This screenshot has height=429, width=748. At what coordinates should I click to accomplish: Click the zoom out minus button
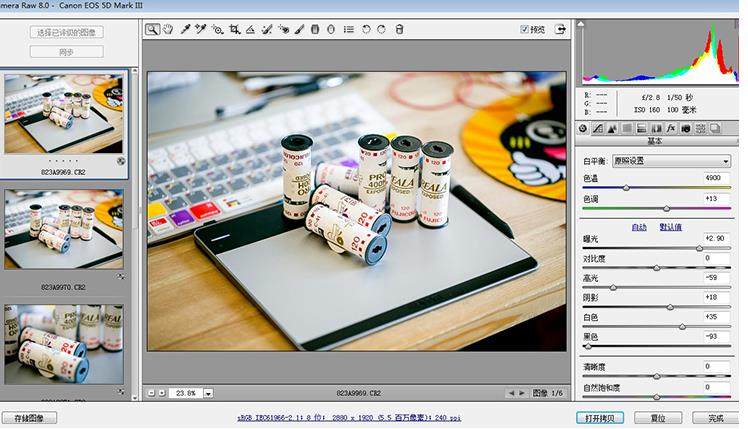[151, 393]
